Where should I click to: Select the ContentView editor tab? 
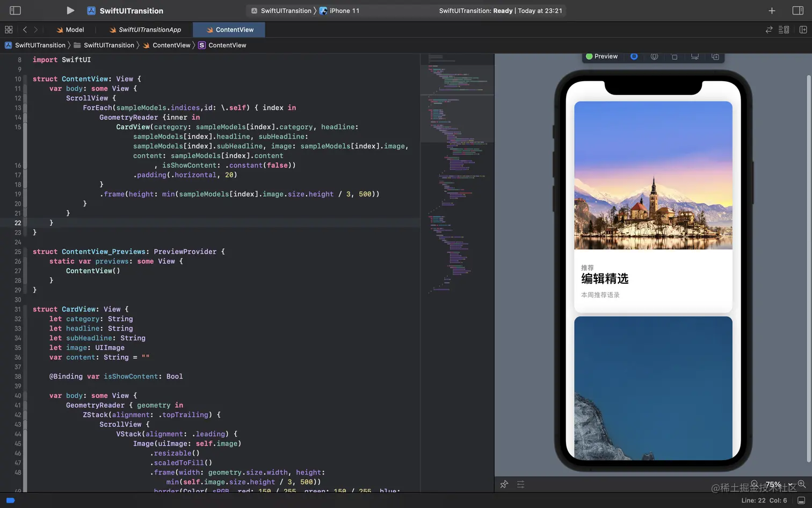click(229, 30)
